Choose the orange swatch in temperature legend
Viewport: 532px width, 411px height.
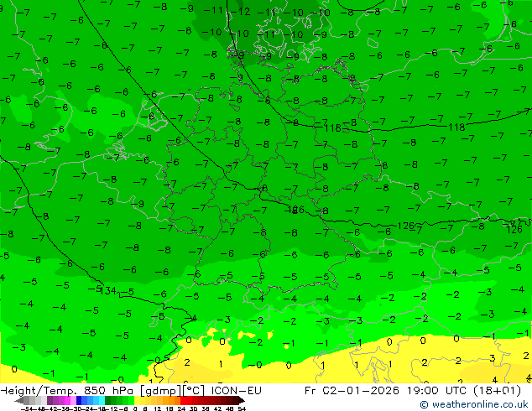point(172,400)
